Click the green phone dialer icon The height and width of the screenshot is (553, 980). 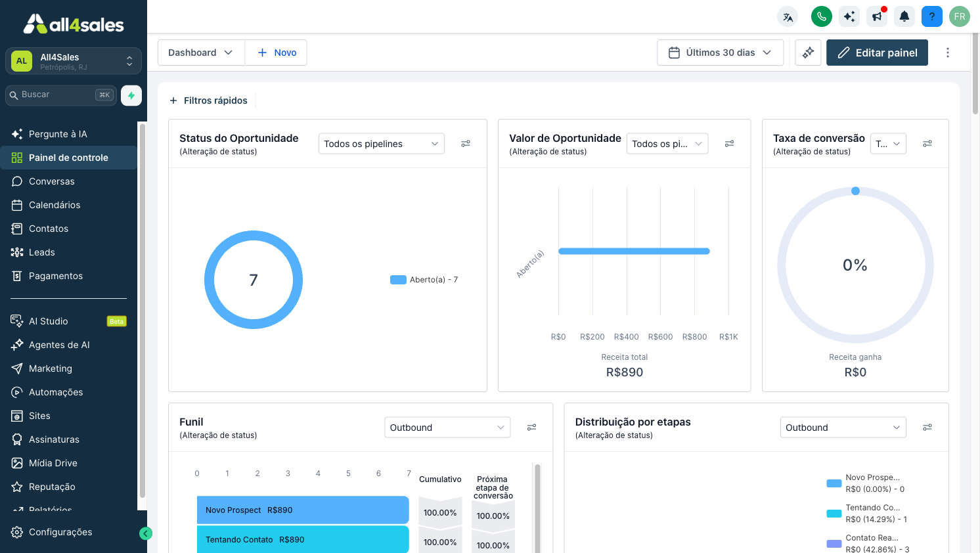822,16
